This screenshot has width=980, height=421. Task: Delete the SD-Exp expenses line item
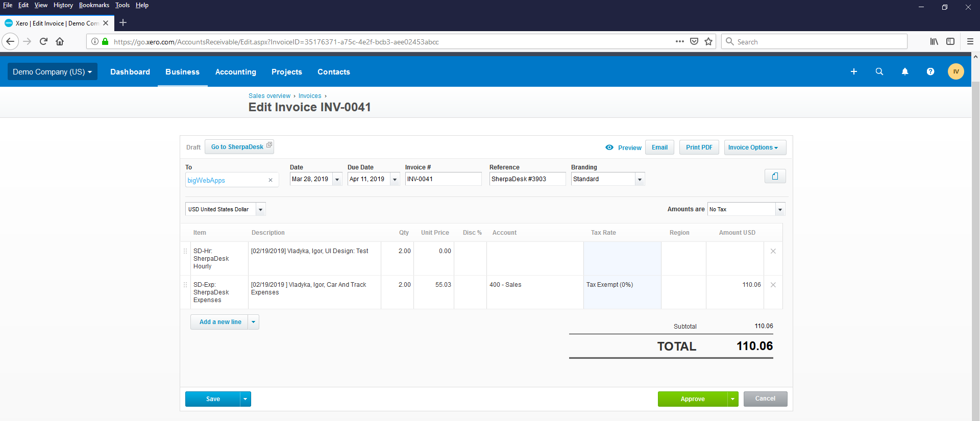coord(773,285)
